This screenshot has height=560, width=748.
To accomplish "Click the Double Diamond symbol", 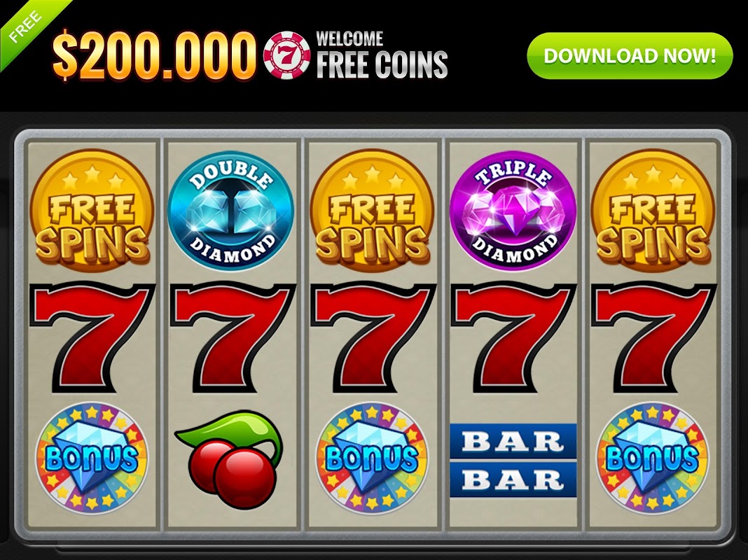I will (x=231, y=210).
